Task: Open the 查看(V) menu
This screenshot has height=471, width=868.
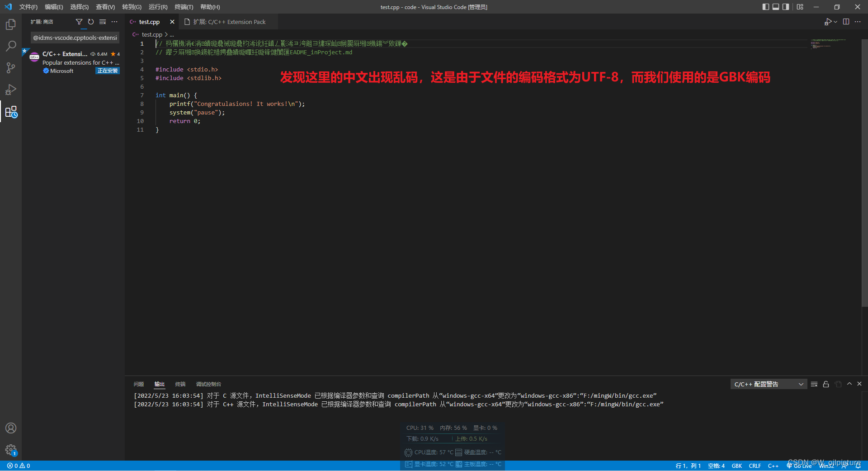Action: click(105, 7)
